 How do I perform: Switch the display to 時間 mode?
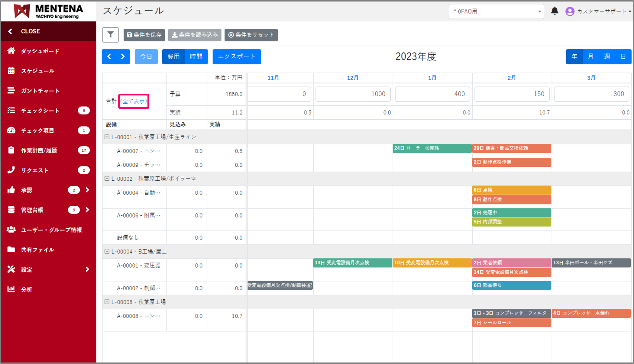(x=196, y=56)
